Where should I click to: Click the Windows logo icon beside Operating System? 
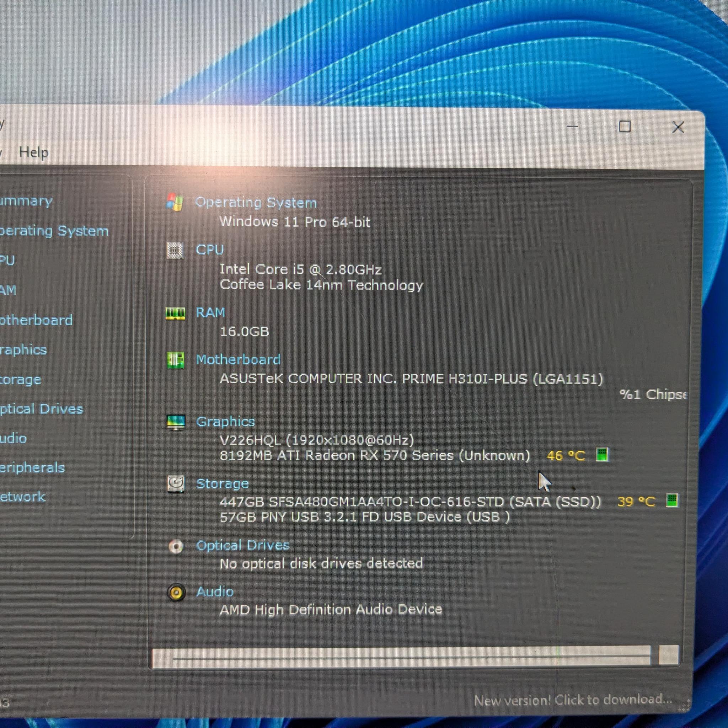pyautogui.click(x=175, y=203)
